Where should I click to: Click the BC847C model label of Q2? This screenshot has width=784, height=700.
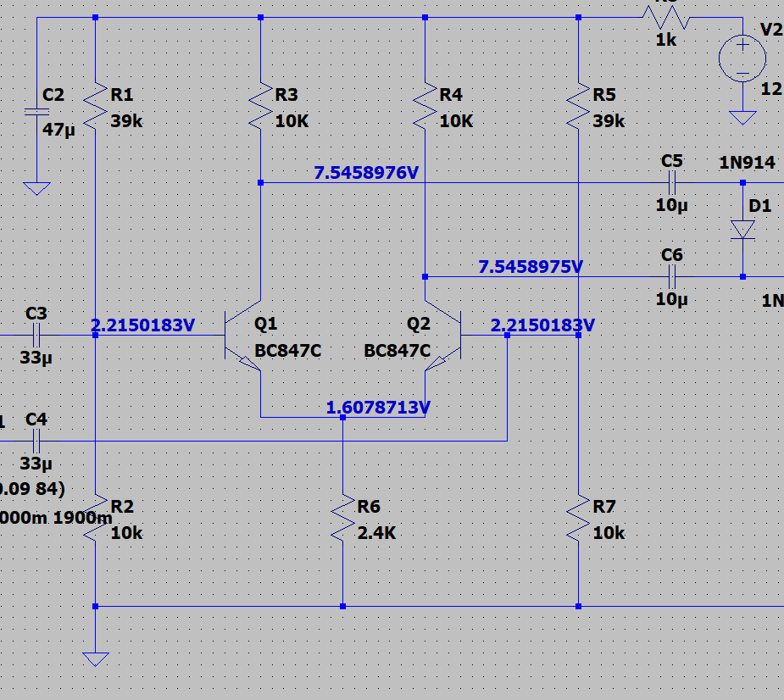click(x=397, y=351)
